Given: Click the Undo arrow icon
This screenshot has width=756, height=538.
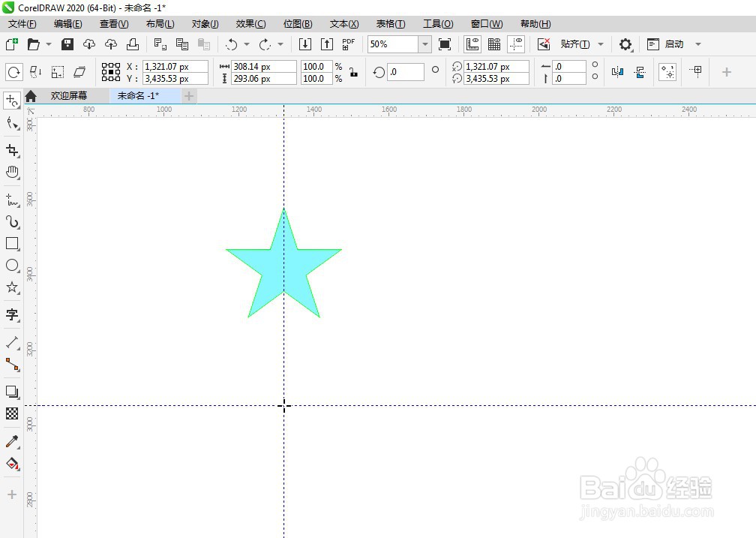Looking at the screenshot, I should 232,44.
